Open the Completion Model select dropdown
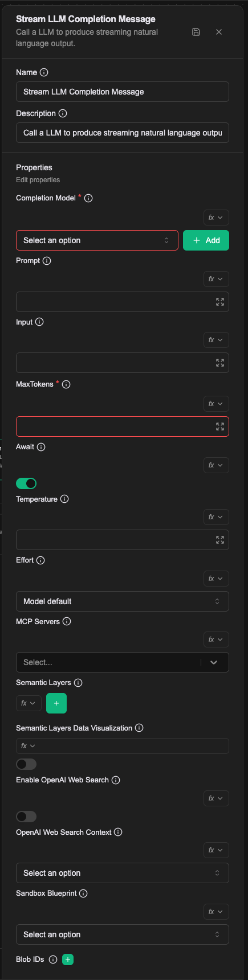This screenshot has width=248, height=980. click(97, 240)
